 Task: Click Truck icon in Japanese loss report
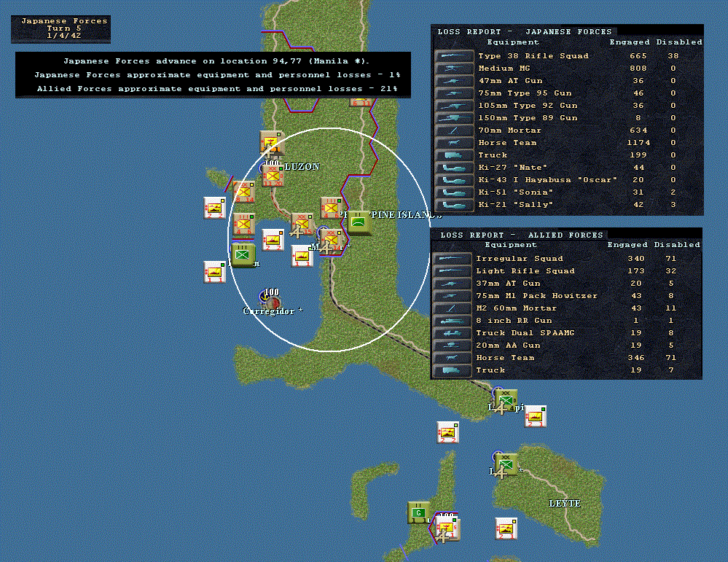[x=454, y=155]
